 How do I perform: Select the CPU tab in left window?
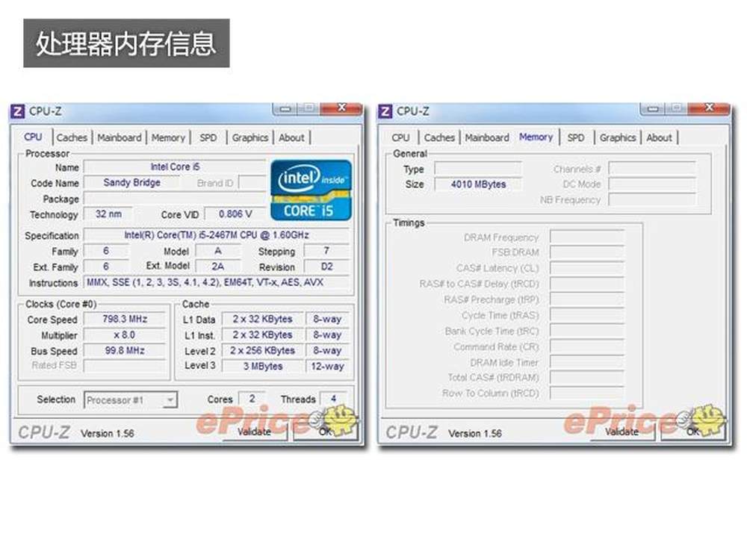(x=33, y=137)
